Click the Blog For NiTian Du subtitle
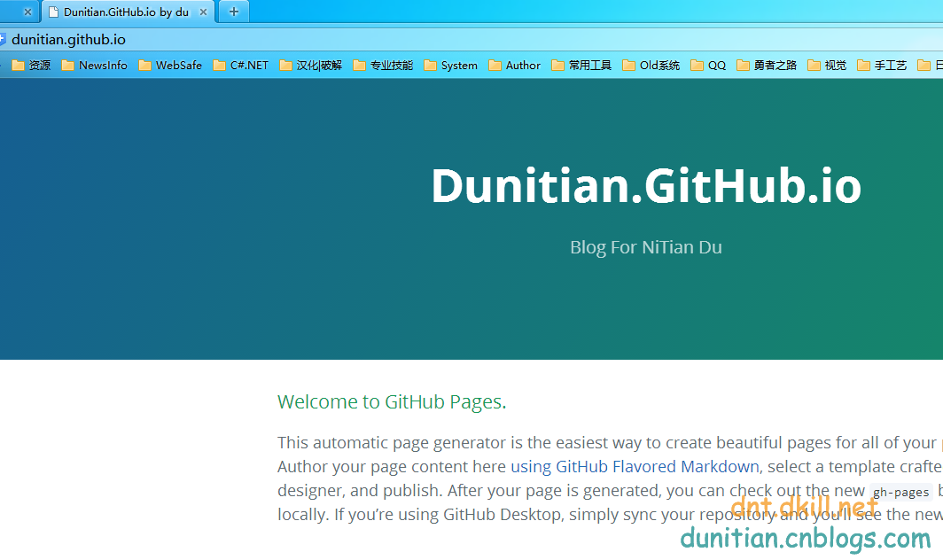The image size is (943, 560). click(646, 247)
